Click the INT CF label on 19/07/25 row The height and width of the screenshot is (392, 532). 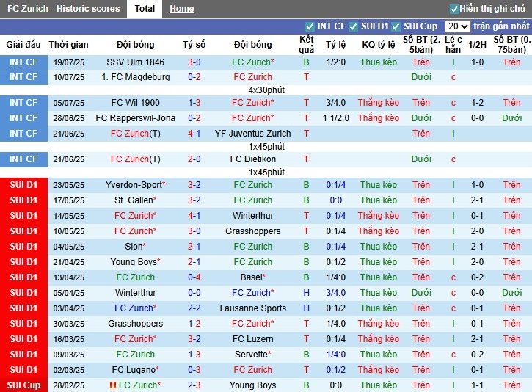click(23, 62)
